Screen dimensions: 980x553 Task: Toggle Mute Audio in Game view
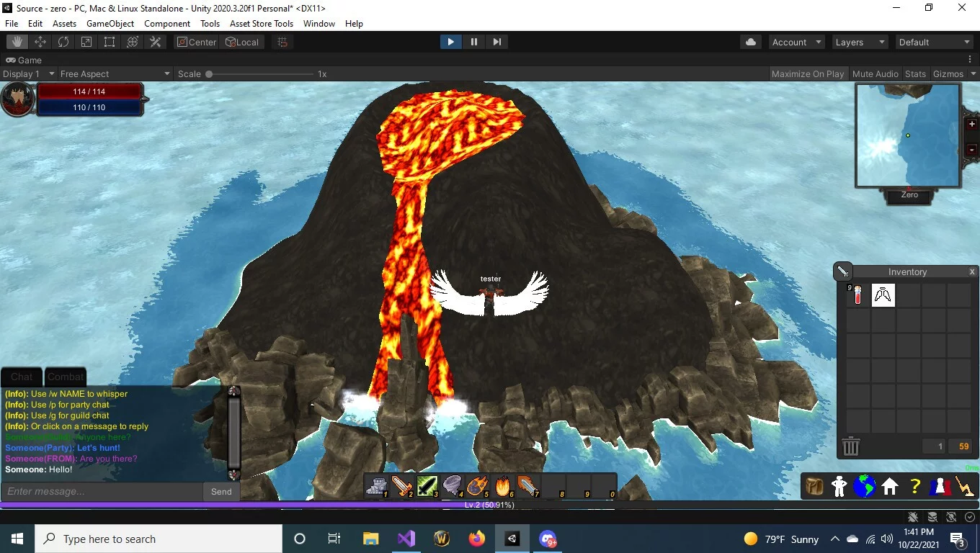pyautogui.click(x=875, y=73)
